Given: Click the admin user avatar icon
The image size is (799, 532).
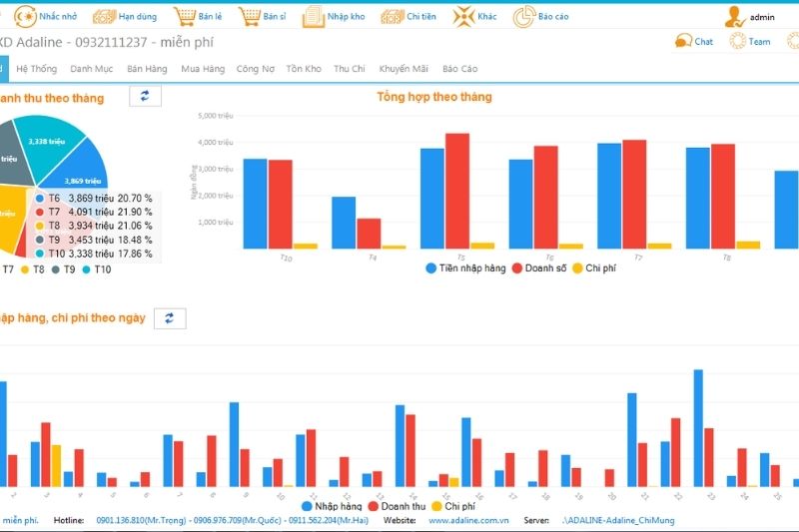Looking at the screenshot, I should [735, 17].
